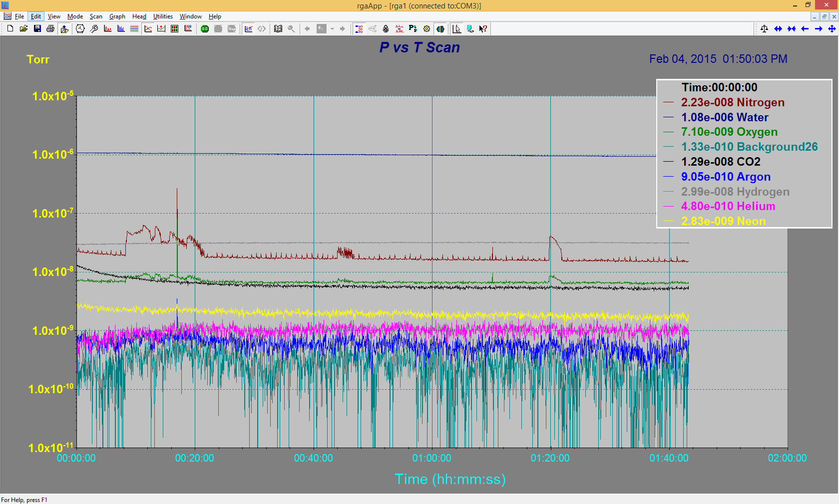839x504 pixels.
Task: Expand the small dropdown arrow in toolbar
Action: coord(332,29)
